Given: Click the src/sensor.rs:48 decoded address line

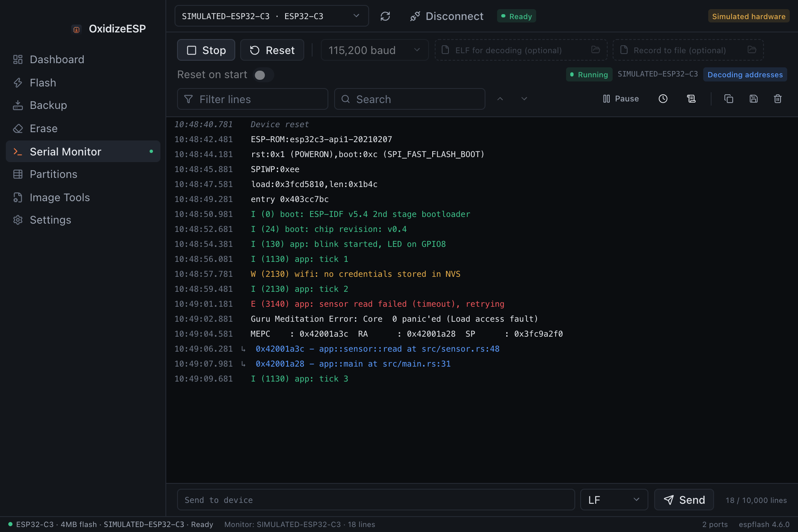Looking at the screenshot, I should click(x=377, y=349).
